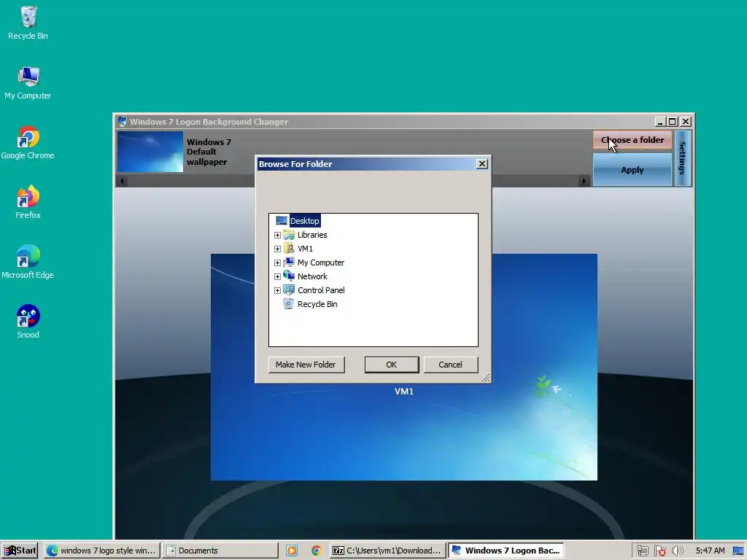Open the Snood game shortcut
This screenshot has width=747, height=560.
click(28, 322)
